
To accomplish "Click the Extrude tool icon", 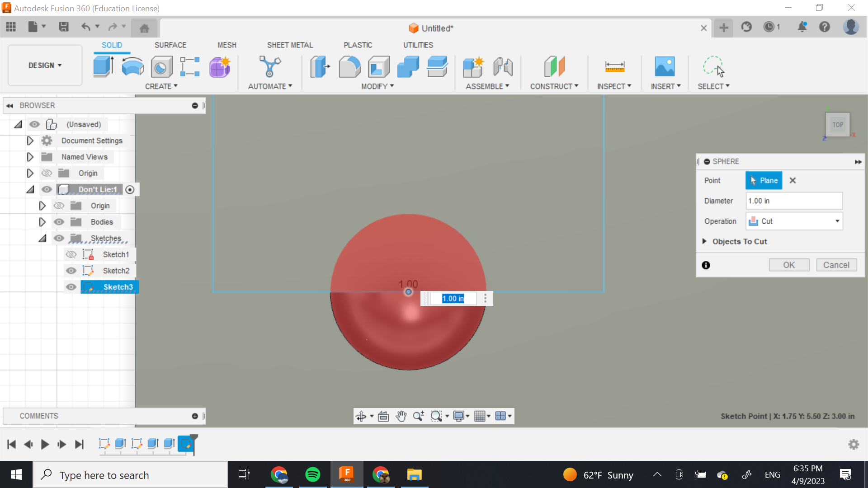I will point(104,66).
